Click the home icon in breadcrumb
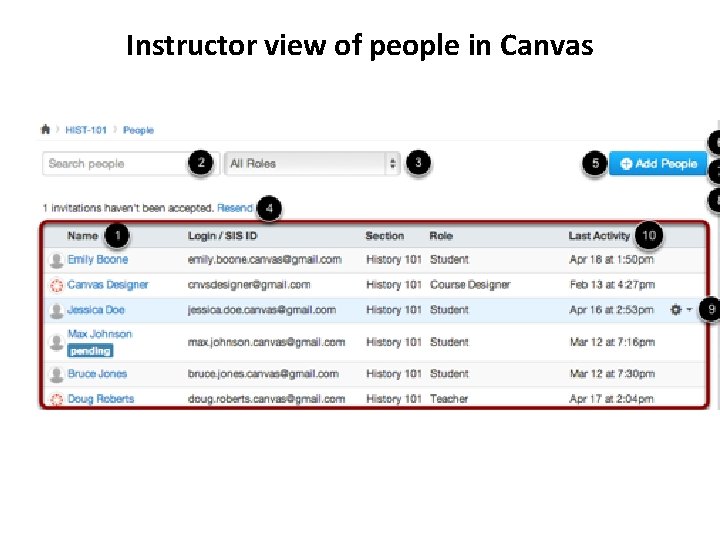The height and width of the screenshot is (540, 720). [45, 129]
